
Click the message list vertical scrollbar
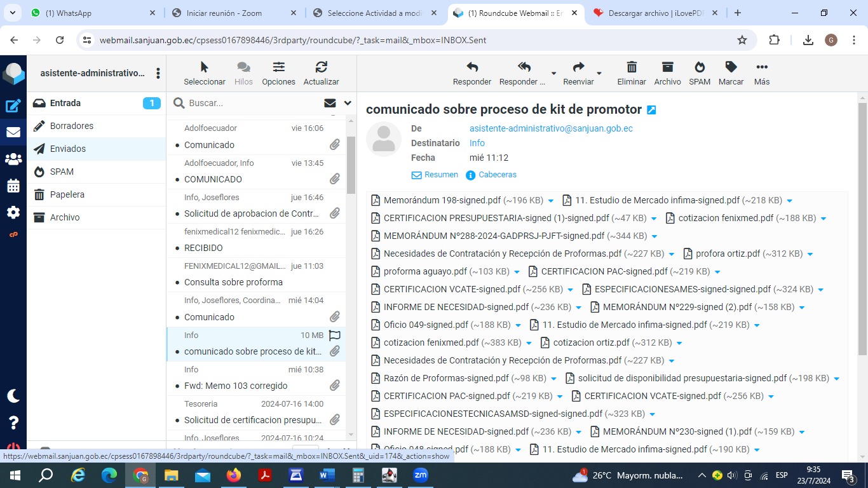click(x=351, y=165)
